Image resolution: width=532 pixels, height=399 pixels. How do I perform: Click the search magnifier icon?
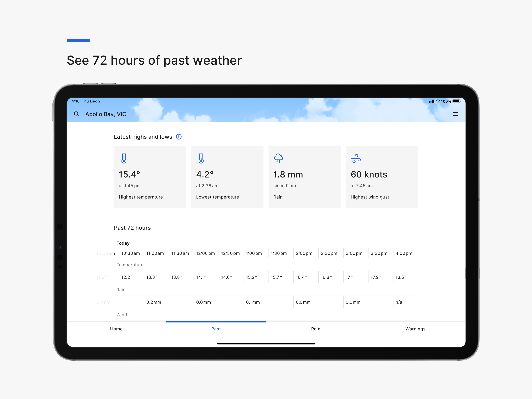[x=76, y=114]
